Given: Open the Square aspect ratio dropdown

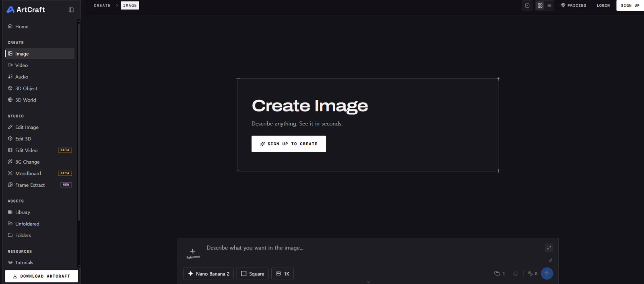Looking at the screenshot, I should coord(252,274).
